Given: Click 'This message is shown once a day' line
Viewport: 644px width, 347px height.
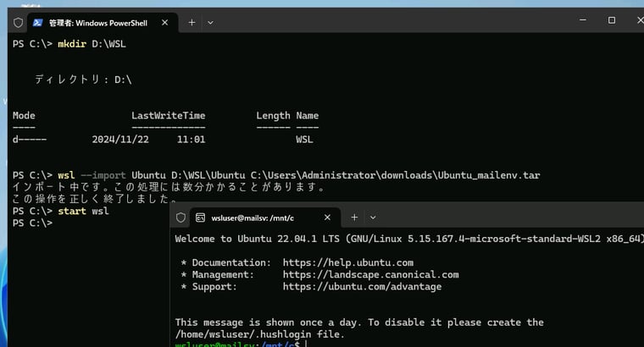Looking at the screenshot, I should pyautogui.click(x=359, y=322).
